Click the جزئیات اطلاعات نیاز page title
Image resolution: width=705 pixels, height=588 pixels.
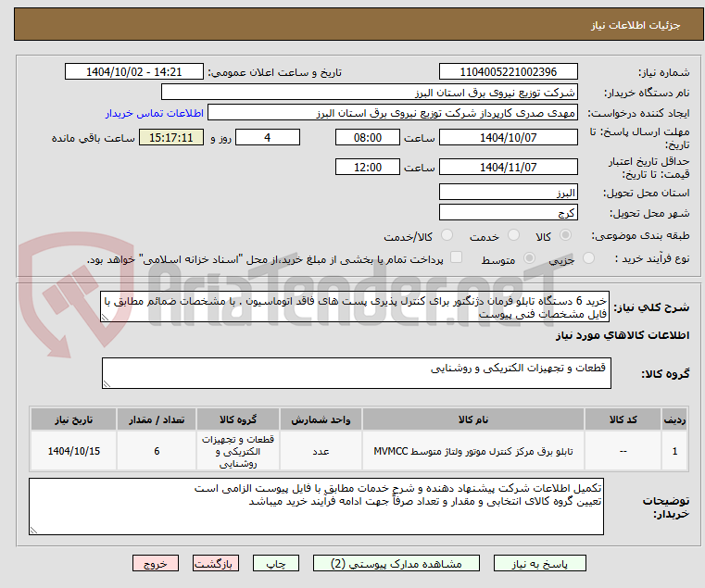coord(636,25)
